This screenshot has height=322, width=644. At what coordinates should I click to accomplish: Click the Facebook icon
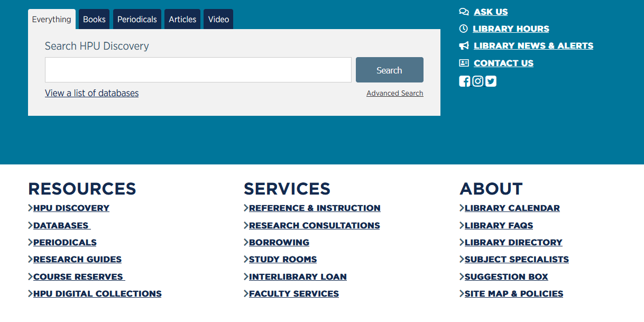click(x=464, y=81)
